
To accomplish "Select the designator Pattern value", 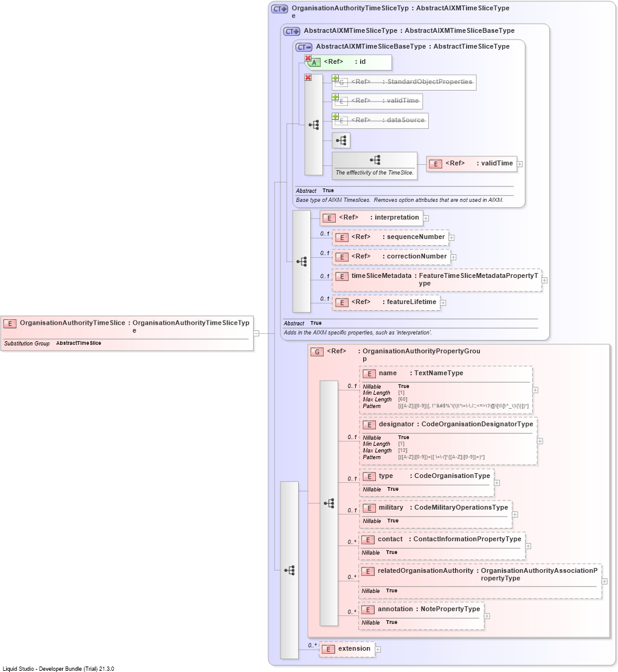I will [x=441, y=457].
